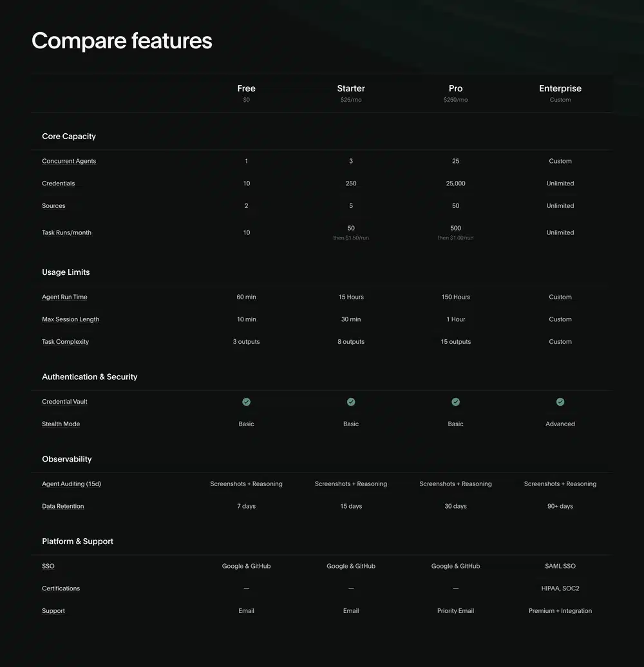Click the Authentication & Security heading
The width and height of the screenshot is (644, 667).
click(x=90, y=377)
